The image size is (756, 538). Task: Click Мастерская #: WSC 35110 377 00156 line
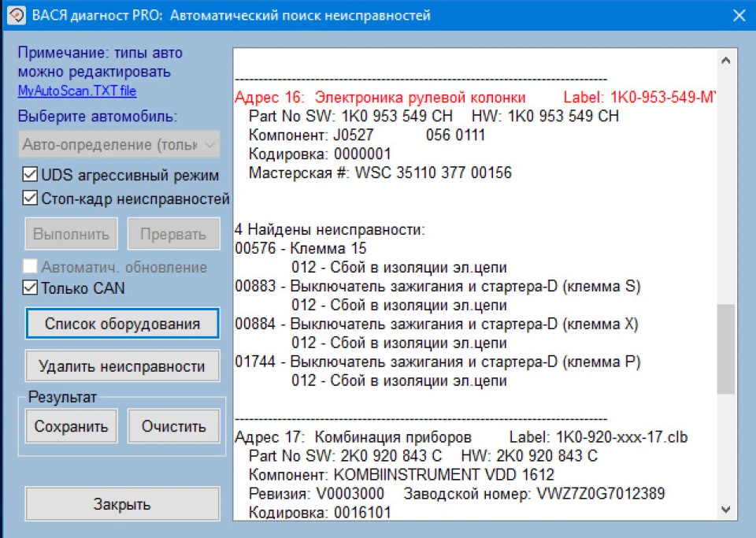coord(380,173)
